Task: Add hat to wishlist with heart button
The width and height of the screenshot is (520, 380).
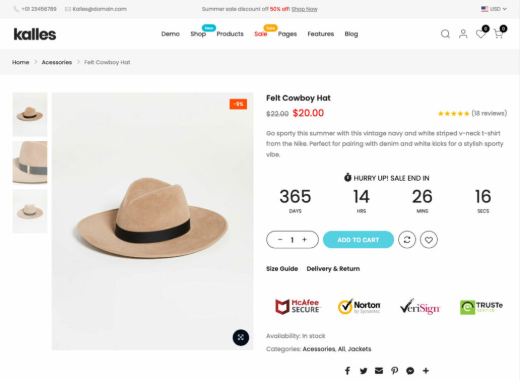Action: tap(429, 240)
